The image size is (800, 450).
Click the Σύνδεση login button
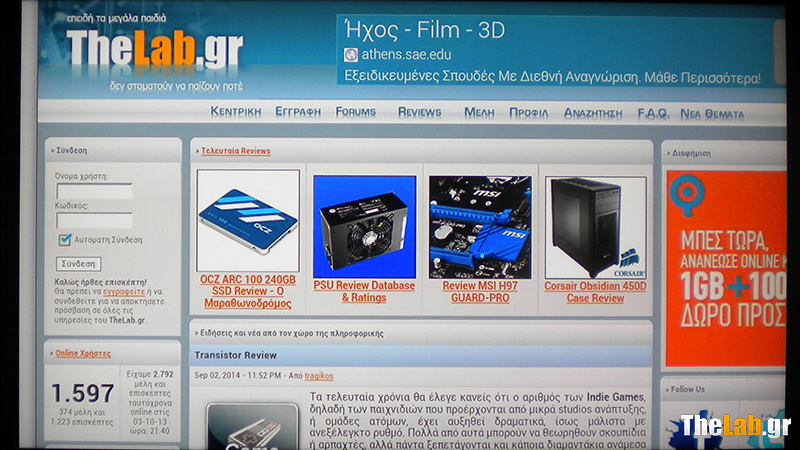(x=79, y=264)
